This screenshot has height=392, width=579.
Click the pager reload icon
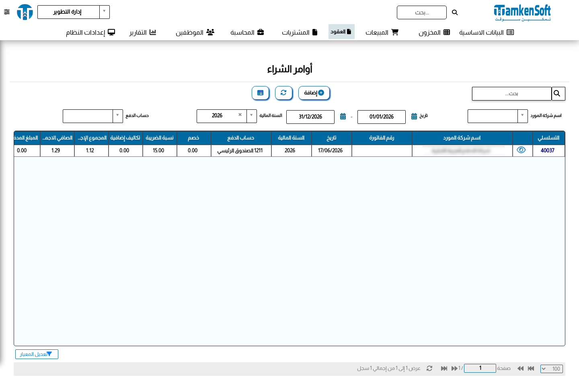click(x=429, y=368)
